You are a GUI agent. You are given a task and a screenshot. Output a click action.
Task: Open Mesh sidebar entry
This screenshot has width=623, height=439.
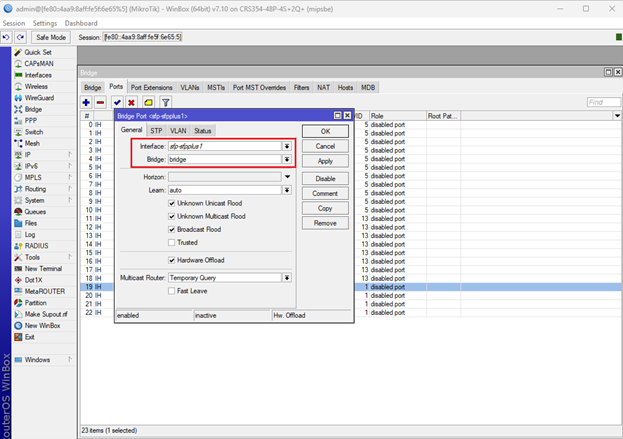pyautogui.click(x=32, y=144)
